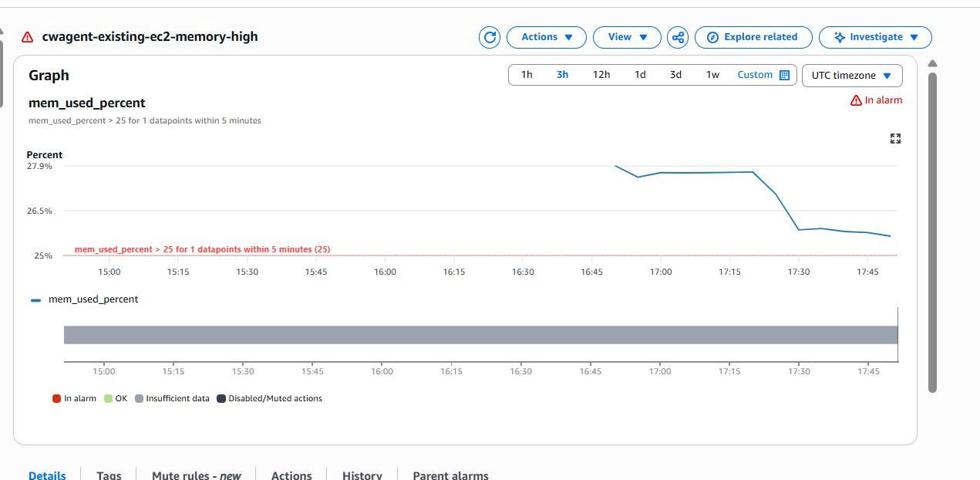The height and width of the screenshot is (480, 980).
Task: Click the Disabled/Muted actions legend item
Action: (x=269, y=399)
